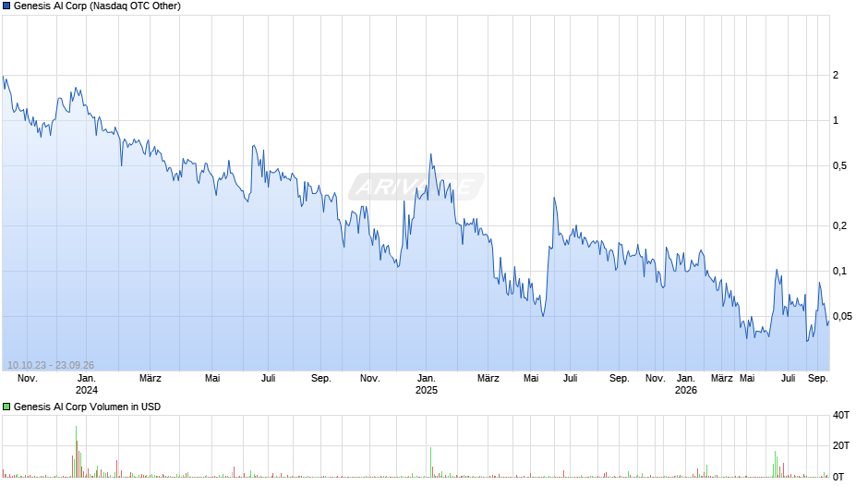This screenshot has width=868, height=486.
Task: Click the 'Genesis AI Corp (Nasdaq OTC Other)' title
Action: [97, 6]
